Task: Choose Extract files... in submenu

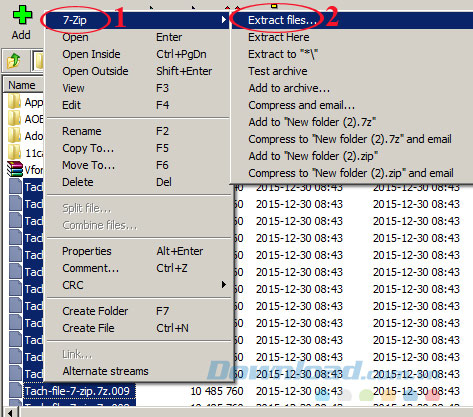Action: click(x=352, y=20)
